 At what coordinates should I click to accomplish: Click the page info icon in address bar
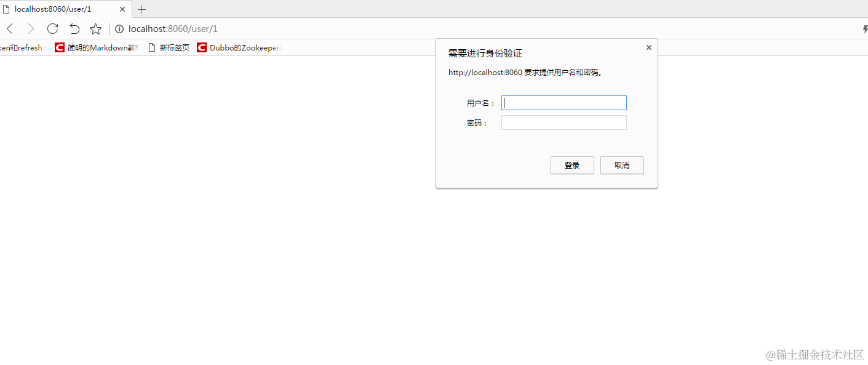click(x=119, y=28)
